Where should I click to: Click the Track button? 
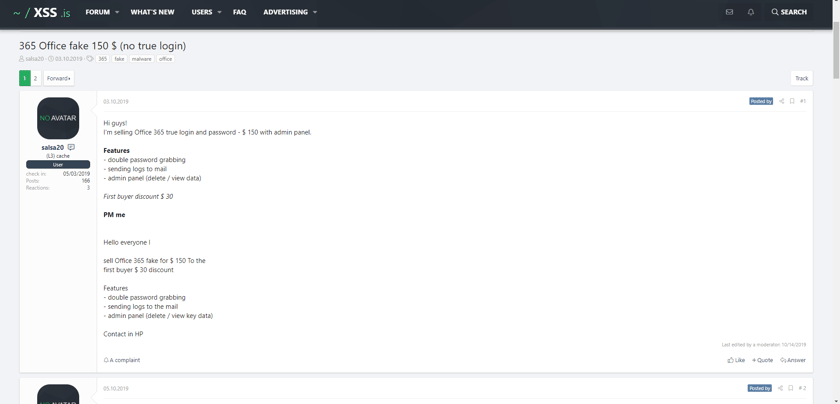click(801, 78)
